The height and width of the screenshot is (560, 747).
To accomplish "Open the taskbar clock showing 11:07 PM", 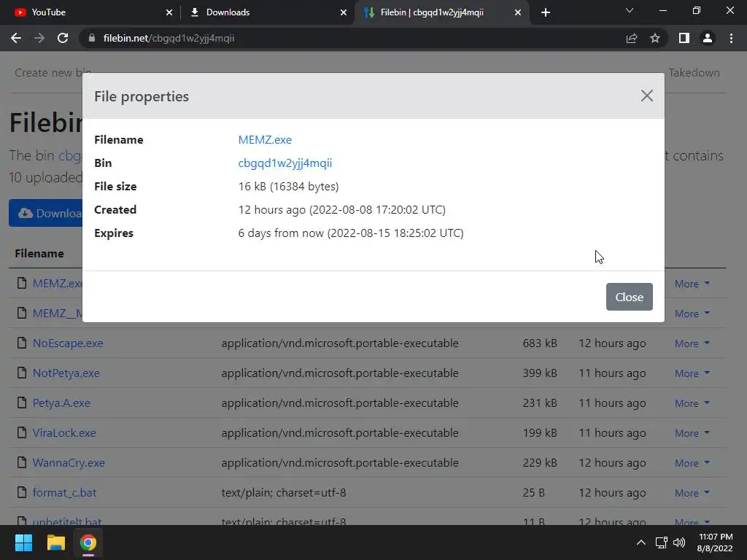I will 715,542.
